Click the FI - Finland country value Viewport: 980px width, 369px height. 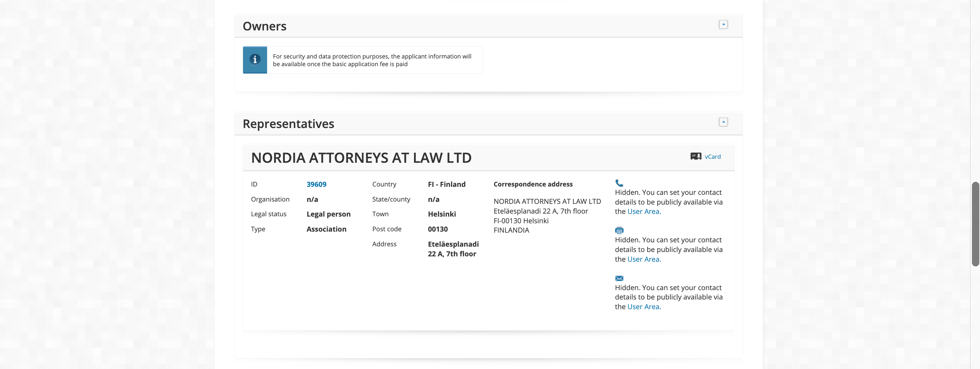(x=446, y=184)
